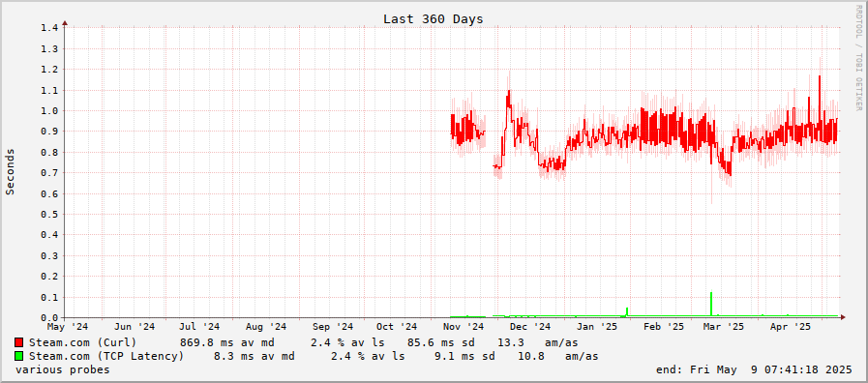
Task: Click the 'Jan '25' x-axis label
Action: coord(597,327)
